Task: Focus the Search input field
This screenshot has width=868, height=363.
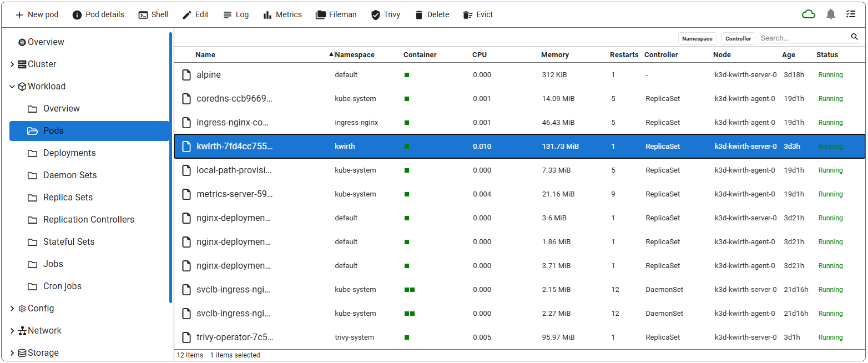Action: 805,38
